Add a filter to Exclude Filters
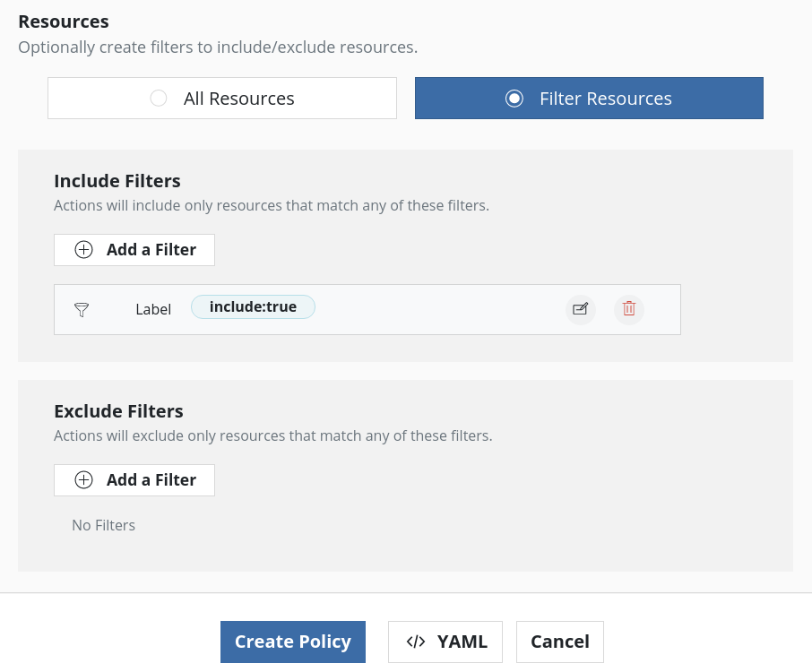 tap(134, 480)
